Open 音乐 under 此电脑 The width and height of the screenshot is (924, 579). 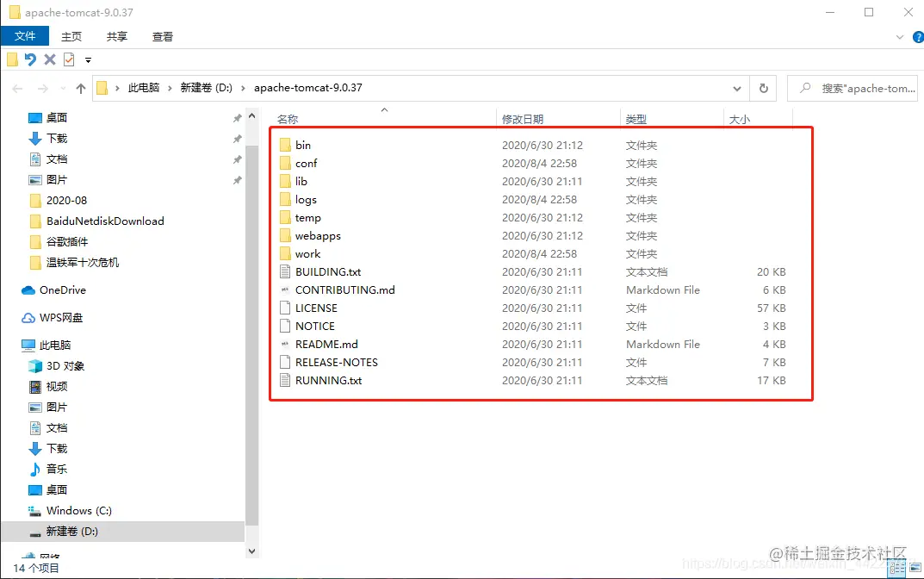point(57,470)
